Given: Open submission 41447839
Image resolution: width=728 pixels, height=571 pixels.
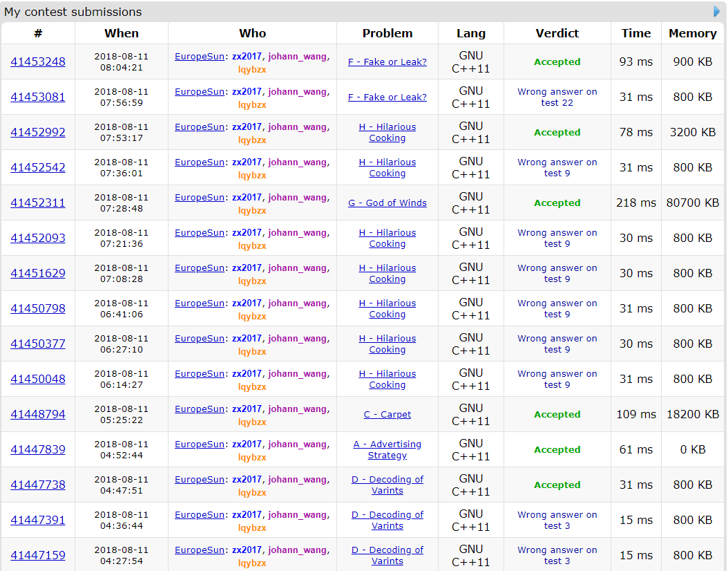Looking at the screenshot, I should 38,449.
